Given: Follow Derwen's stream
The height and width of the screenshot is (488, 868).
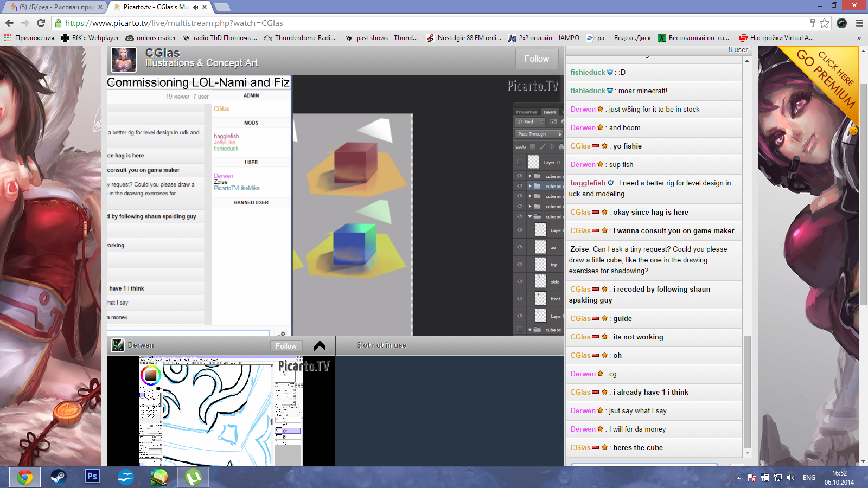Looking at the screenshot, I should click(286, 346).
